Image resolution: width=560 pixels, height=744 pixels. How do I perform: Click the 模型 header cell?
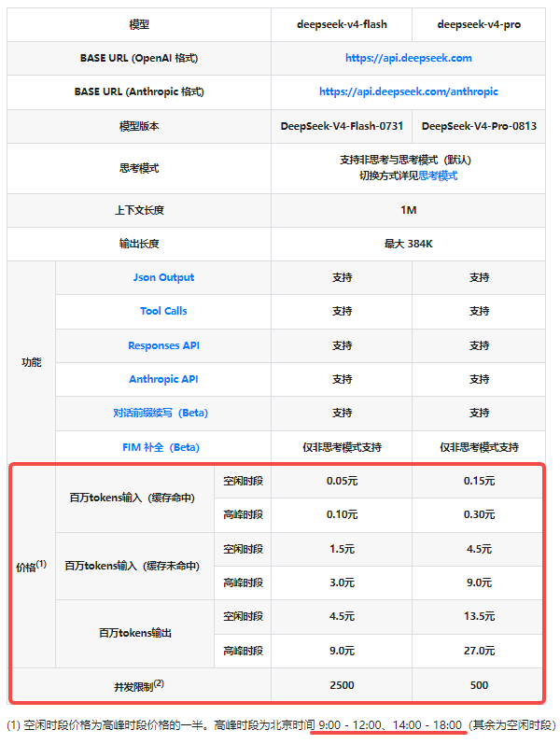pos(139,24)
